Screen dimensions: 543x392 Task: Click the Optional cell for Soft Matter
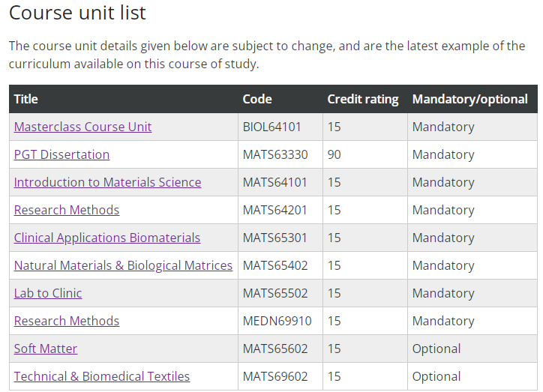point(472,349)
